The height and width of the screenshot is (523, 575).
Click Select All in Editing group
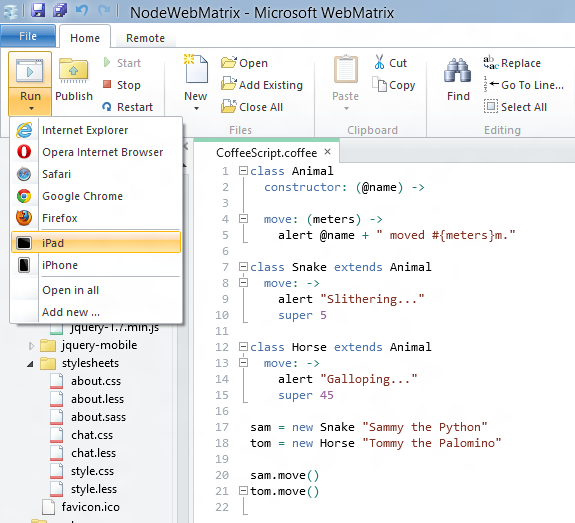515,107
